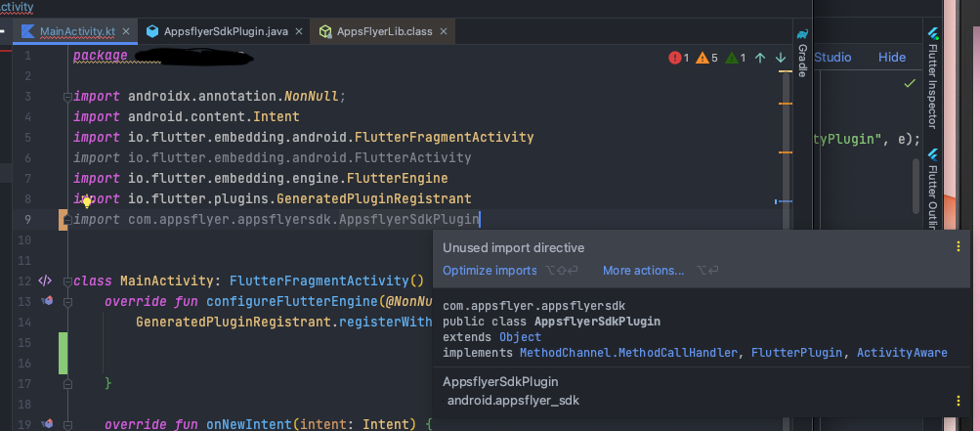Open the Object superclass link
This screenshot has height=431, width=980.
tap(520, 337)
